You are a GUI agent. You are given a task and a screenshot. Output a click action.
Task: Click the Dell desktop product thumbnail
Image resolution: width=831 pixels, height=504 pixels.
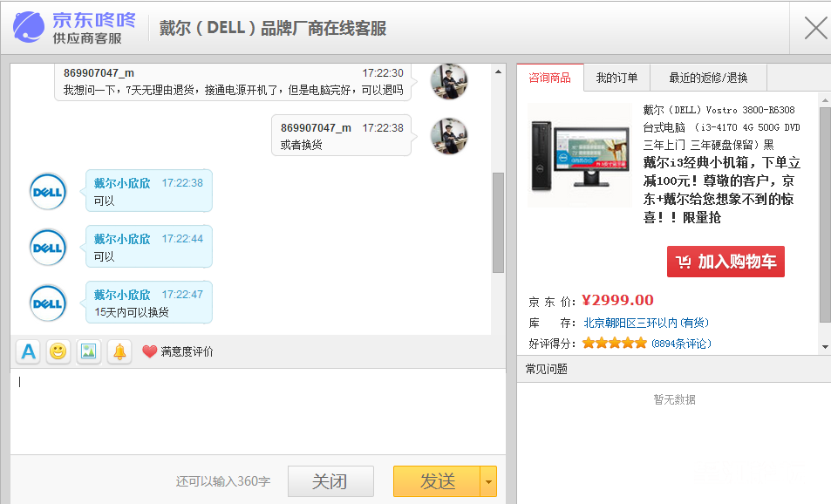(580, 154)
